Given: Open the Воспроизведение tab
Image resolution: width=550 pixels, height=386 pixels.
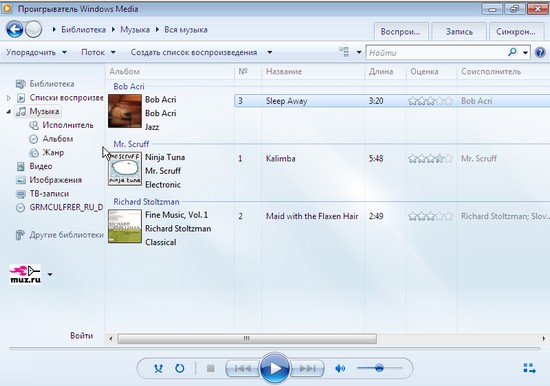Looking at the screenshot, I should pos(401,32).
